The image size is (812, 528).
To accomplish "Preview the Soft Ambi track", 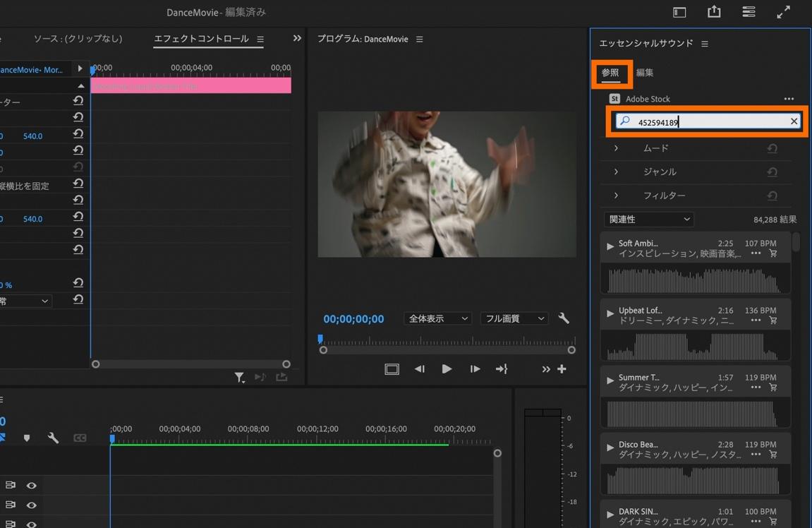I will point(610,246).
